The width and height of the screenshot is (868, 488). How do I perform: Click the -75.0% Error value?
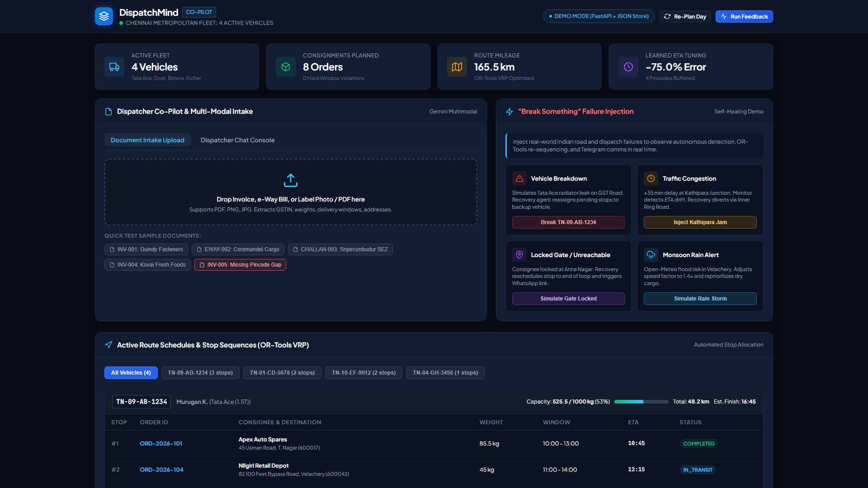coord(675,67)
